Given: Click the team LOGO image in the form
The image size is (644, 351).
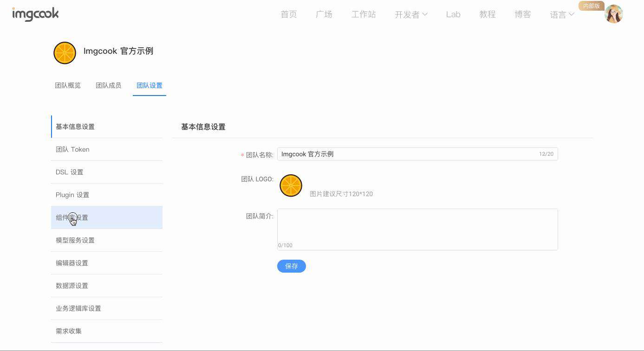Looking at the screenshot, I should pos(291,185).
